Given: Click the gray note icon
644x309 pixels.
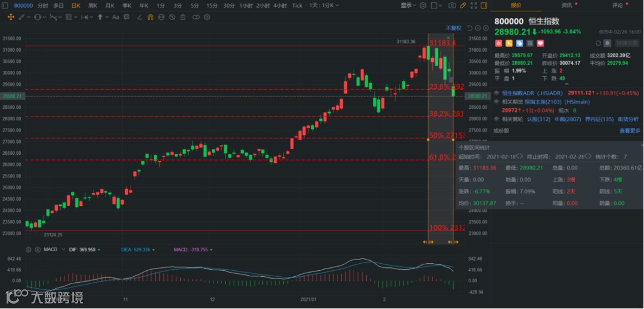Looking at the screenshot, I should click(530, 43).
